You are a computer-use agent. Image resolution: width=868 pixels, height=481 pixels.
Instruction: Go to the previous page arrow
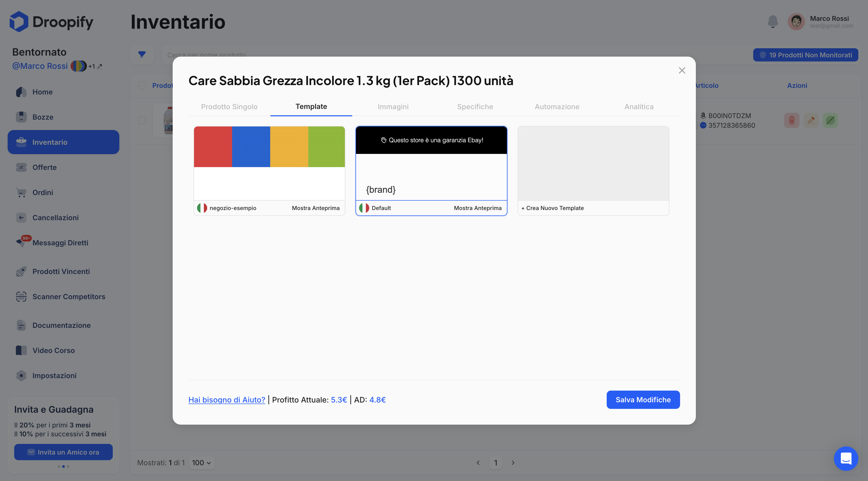[478, 463]
